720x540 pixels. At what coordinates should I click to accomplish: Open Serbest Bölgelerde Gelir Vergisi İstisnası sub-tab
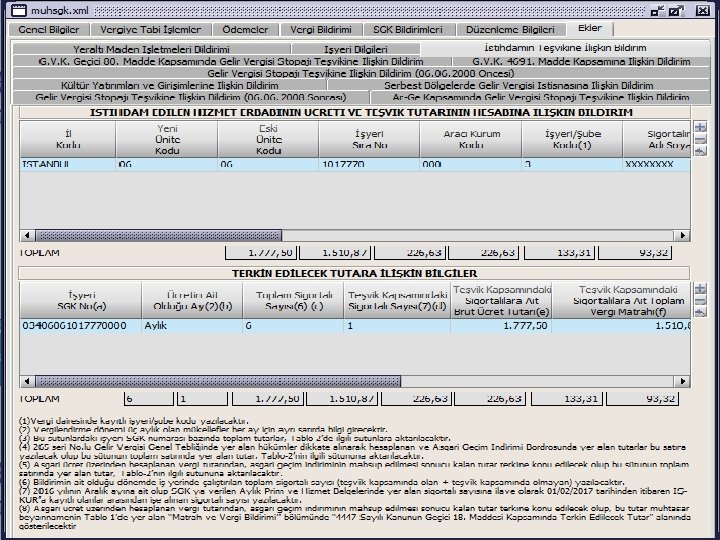[x=519, y=85]
